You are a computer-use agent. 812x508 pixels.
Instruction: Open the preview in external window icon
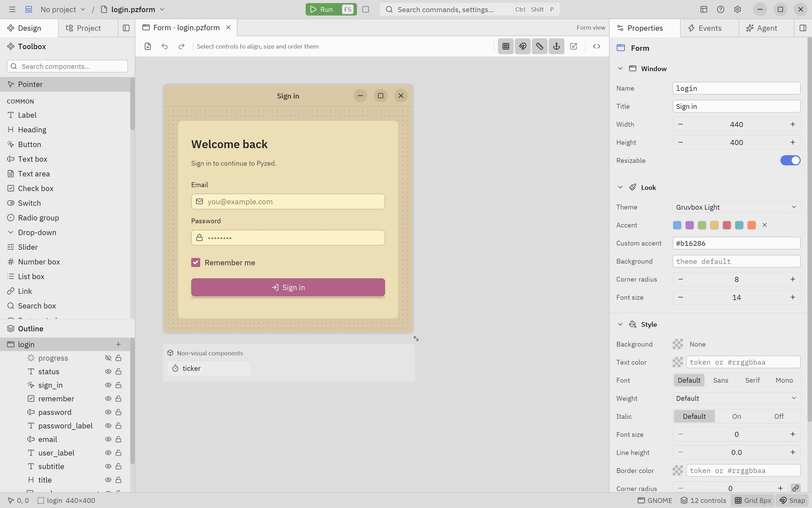coord(573,46)
